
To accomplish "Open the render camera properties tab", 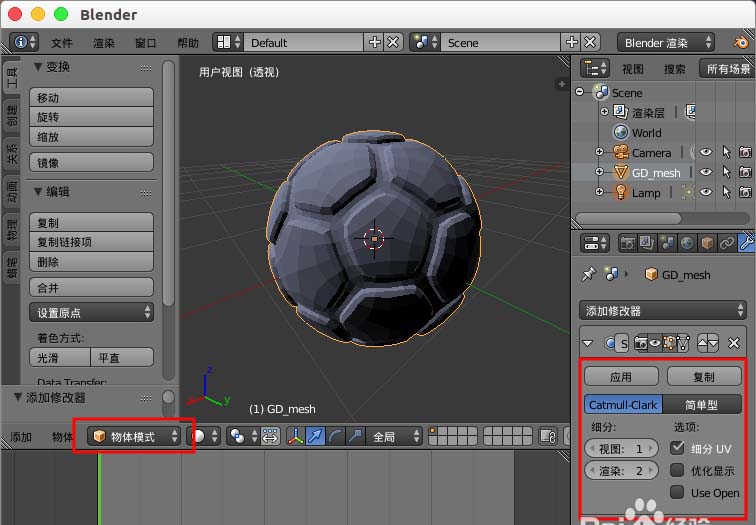I will [x=627, y=243].
